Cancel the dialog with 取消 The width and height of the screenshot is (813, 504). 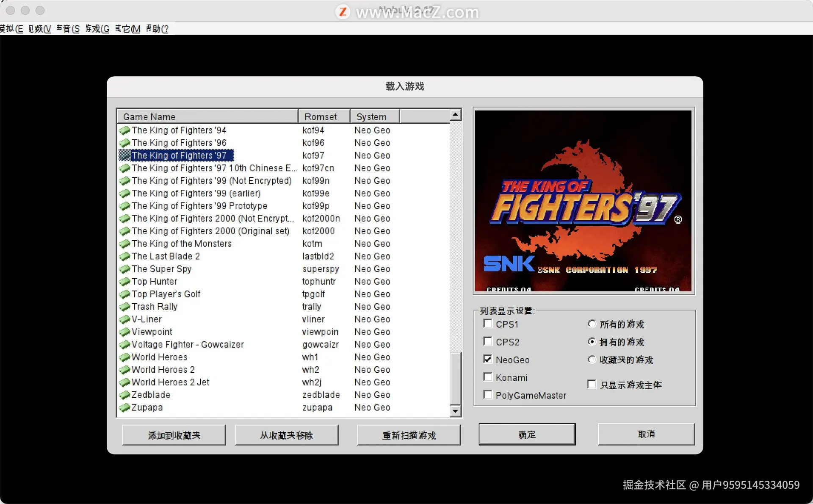[x=646, y=434]
